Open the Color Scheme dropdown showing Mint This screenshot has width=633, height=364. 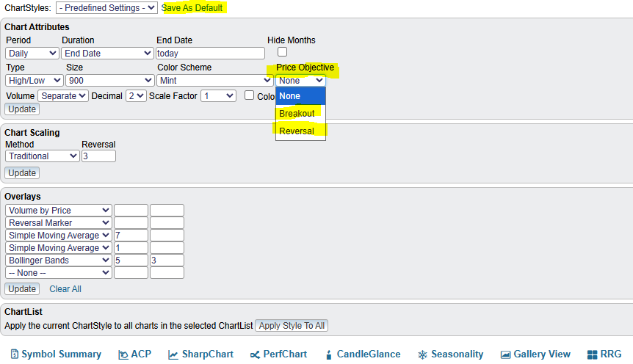point(214,80)
